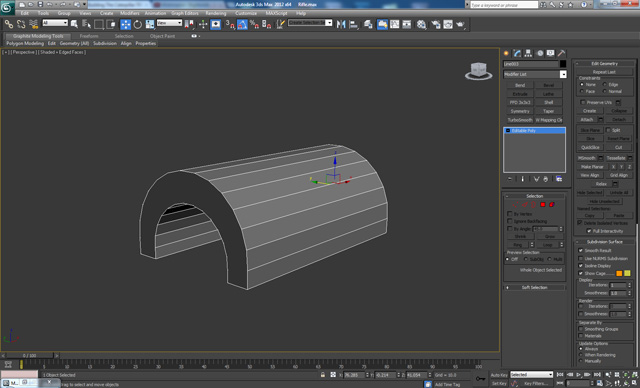Select Element sub-object level icon
The width and height of the screenshot is (640, 388).
(552, 204)
